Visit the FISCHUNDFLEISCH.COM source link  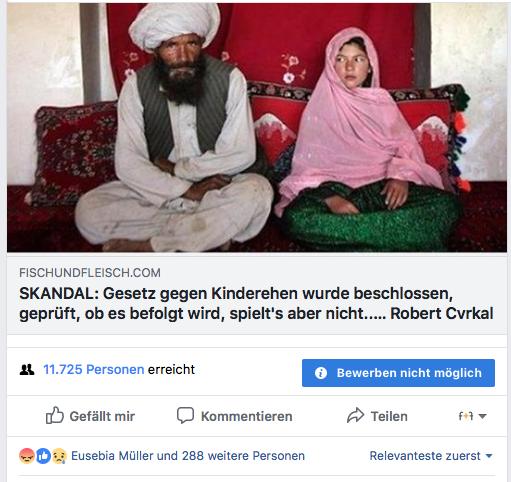pos(90,273)
